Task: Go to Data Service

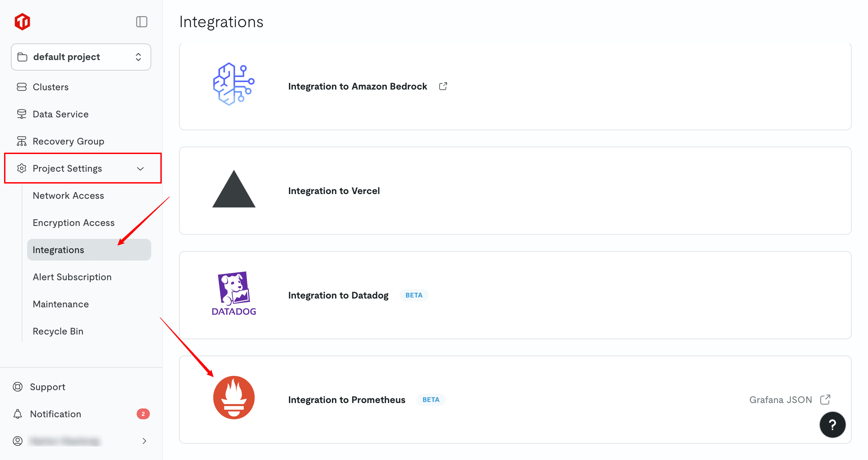Action: [x=60, y=114]
